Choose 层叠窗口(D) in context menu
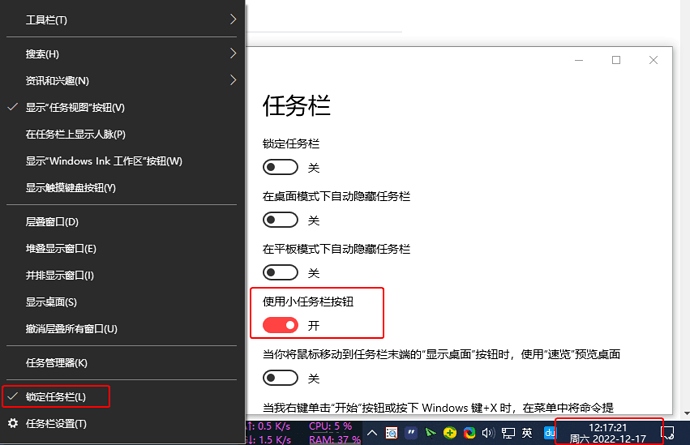Viewport: 690px width, 445px height. click(x=121, y=222)
